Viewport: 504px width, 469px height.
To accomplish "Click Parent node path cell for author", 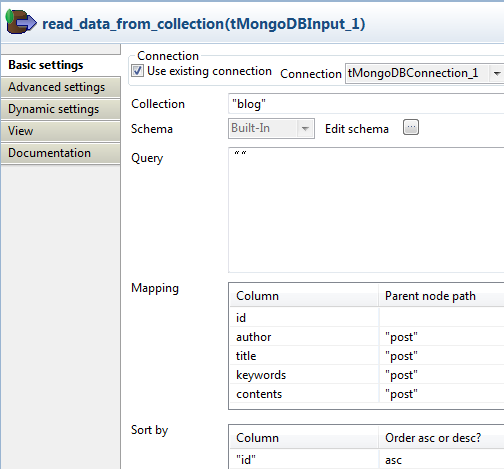I will (441, 337).
